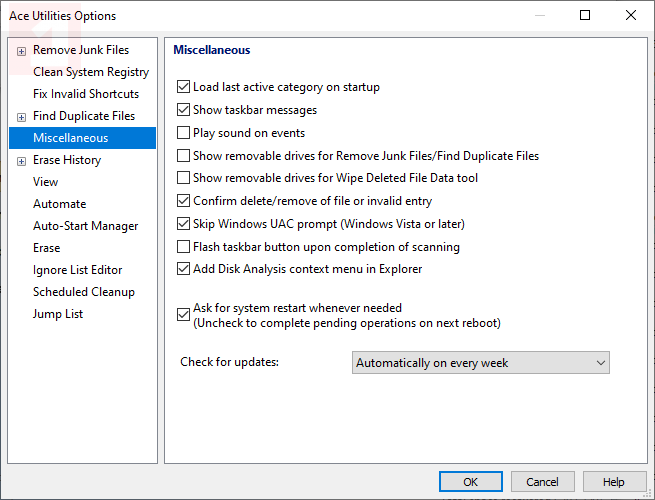Screen dimensions: 655x500
Task: Disable Show taskbar messages option
Action: pos(183,110)
